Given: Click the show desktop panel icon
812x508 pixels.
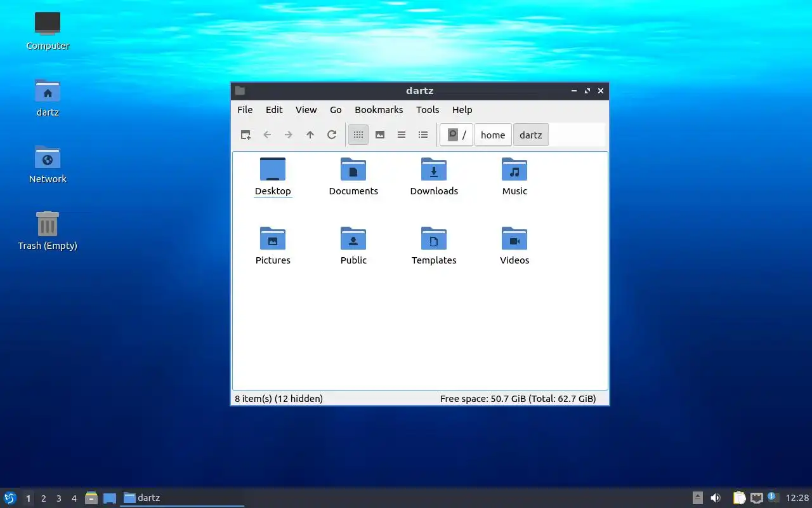Looking at the screenshot, I should coord(110,498).
